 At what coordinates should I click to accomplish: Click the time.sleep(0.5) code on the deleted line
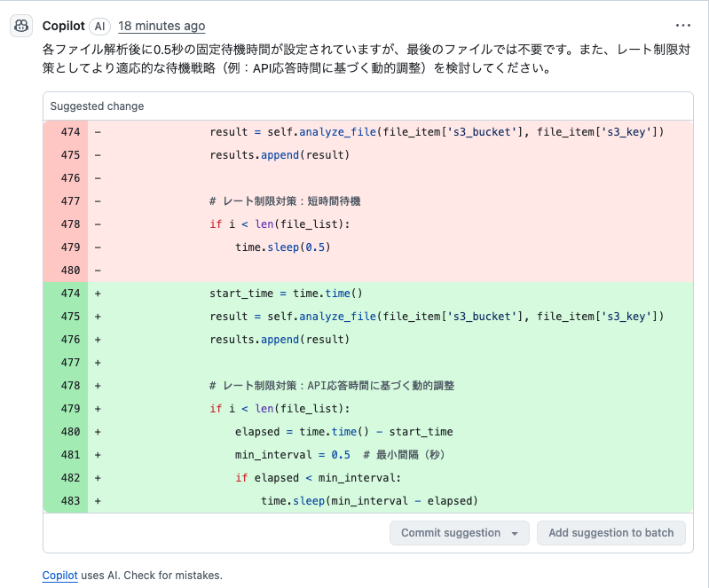click(282, 247)
